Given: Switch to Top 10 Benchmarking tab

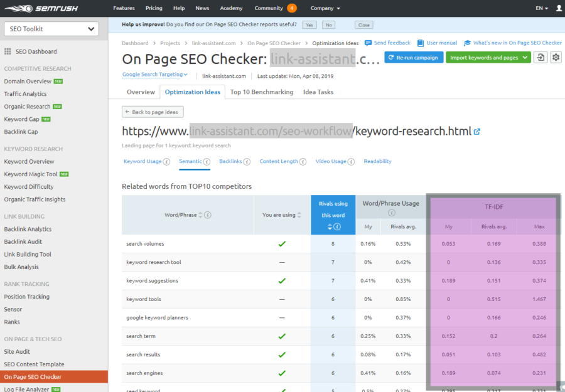Looking at the screenshot, I should click(x=262, y=92).
